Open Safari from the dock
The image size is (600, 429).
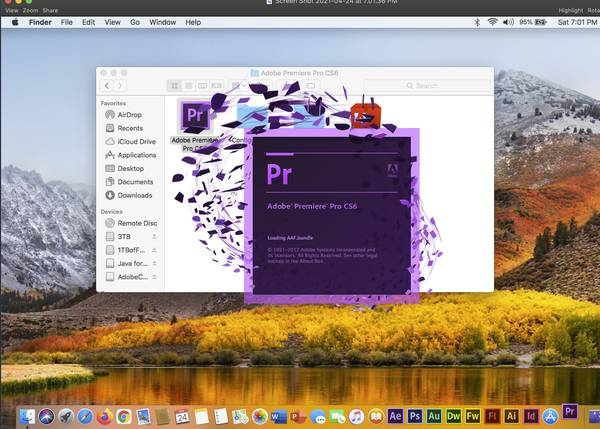[x=85, y=416]
